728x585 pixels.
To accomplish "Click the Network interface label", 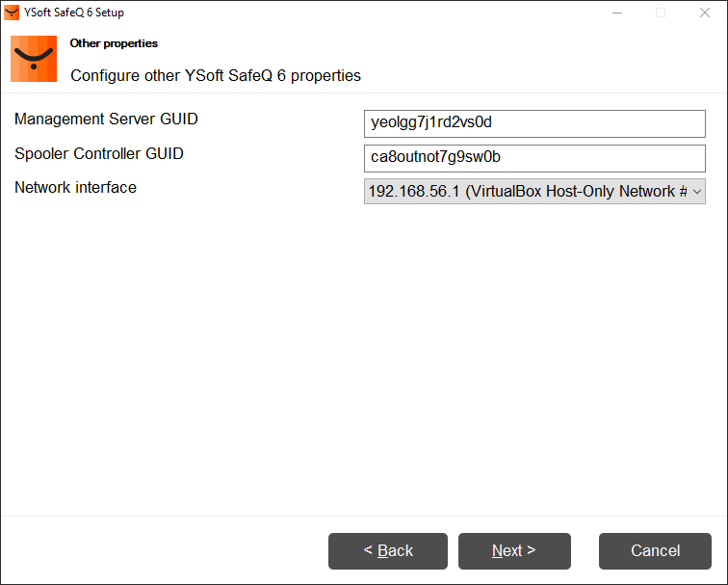I will click(x=75, y=187).
